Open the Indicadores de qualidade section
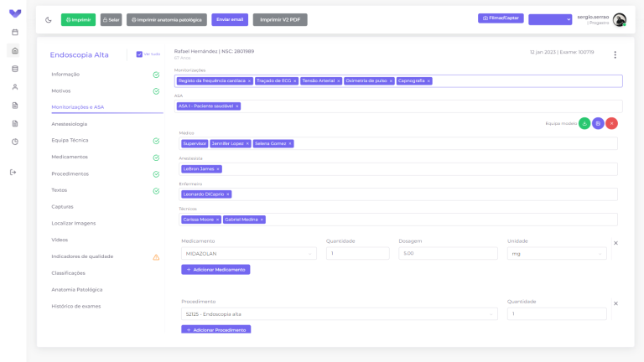Screen dimensions: 644x362 pos(82,256)
